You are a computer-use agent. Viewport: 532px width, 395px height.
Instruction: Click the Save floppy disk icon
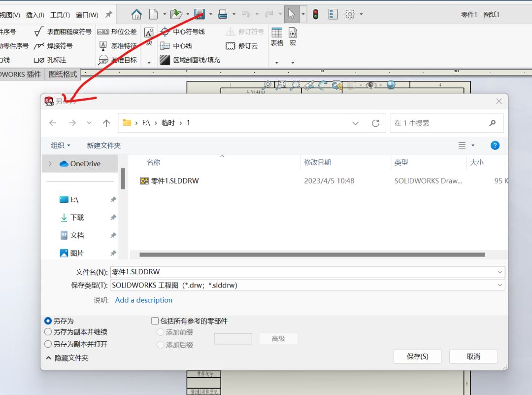pos(199,14)
